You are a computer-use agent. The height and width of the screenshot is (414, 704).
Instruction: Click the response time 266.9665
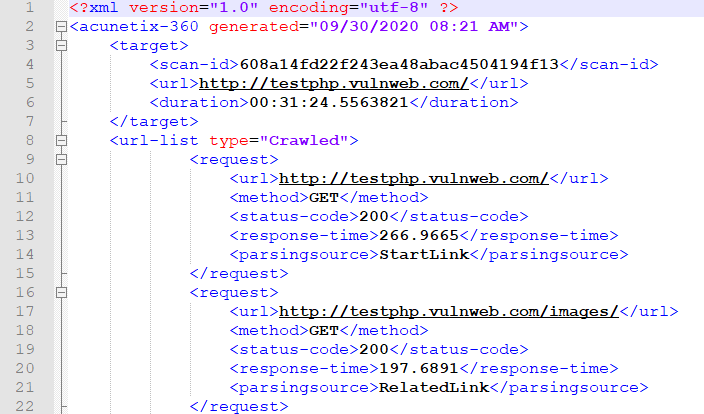(x=419, y=235)
